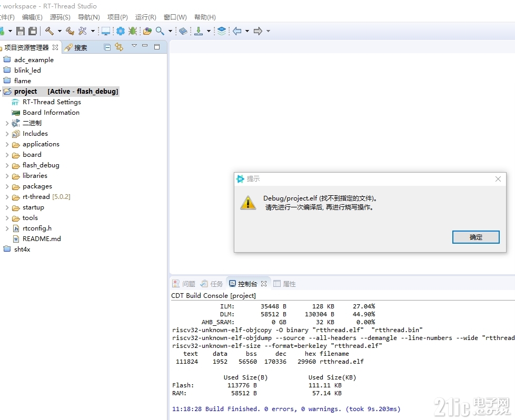Click the blue book toolbar icon

183,31
